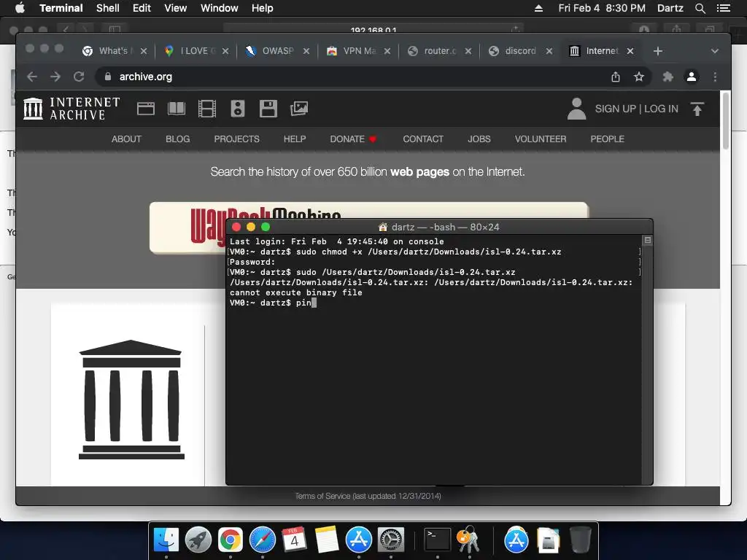
Task: Open the Internet Archive images icon
Action: [x=299, y=109]
